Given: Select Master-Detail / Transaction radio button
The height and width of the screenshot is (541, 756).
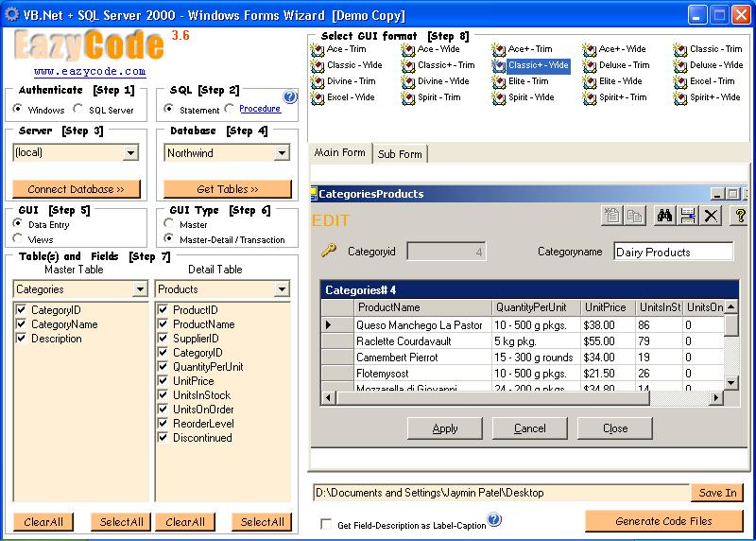Looking at the screenshot, I should pos(169,238).
